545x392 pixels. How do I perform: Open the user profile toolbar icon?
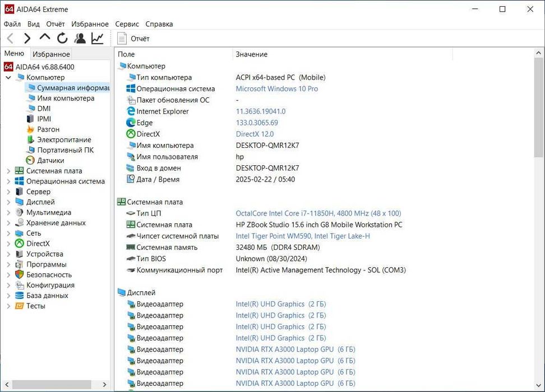coord(80,38)
